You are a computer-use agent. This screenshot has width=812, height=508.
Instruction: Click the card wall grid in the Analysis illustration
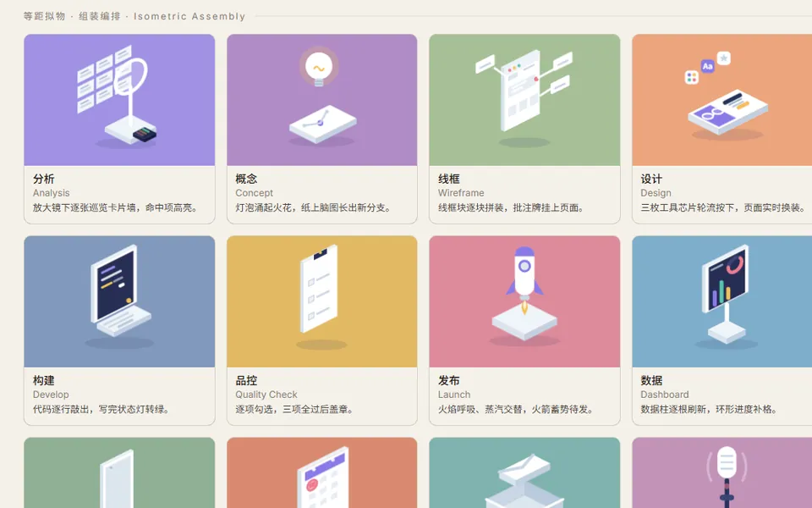click(x=104, y=79)
